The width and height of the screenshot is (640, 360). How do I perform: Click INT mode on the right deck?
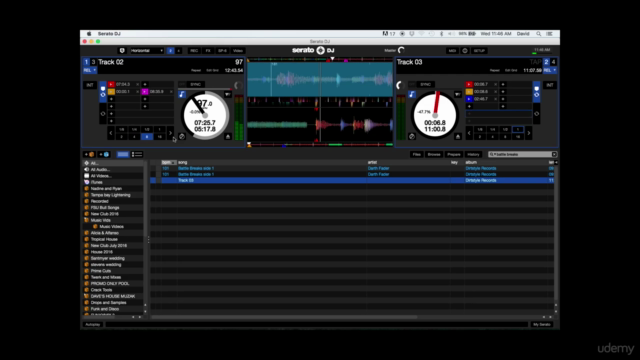pos(550,85)
